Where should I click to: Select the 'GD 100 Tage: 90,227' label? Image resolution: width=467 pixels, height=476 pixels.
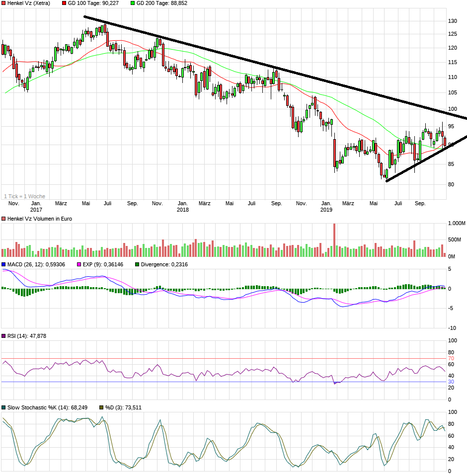[93, 3]
